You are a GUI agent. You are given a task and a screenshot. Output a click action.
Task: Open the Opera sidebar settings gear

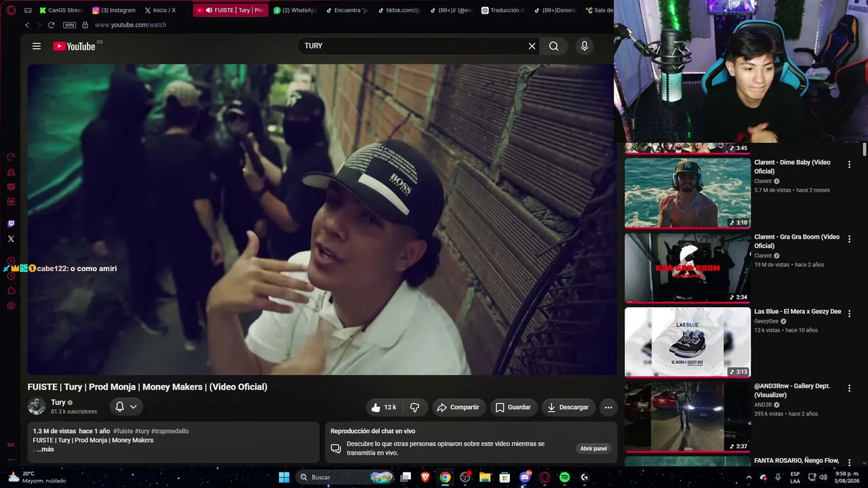click(11, 306)
